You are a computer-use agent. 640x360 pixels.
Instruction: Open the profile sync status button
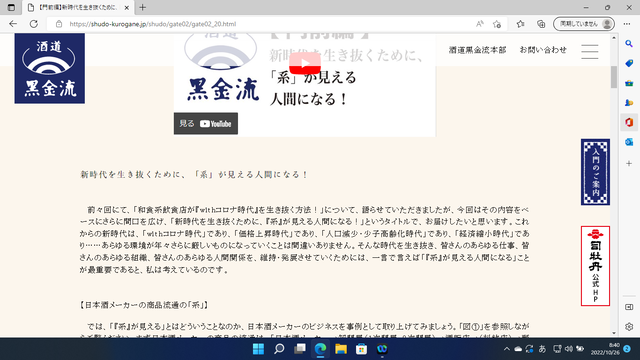click(584, 24)
